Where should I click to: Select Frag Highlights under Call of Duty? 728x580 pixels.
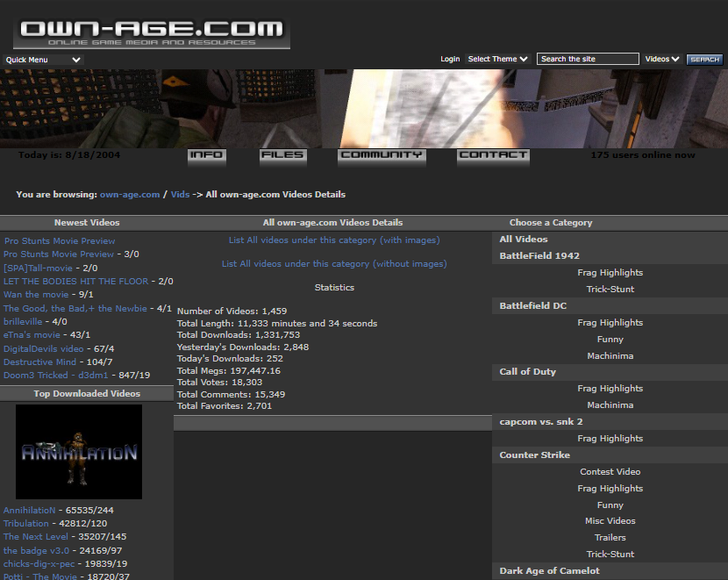tap(610, 389)
